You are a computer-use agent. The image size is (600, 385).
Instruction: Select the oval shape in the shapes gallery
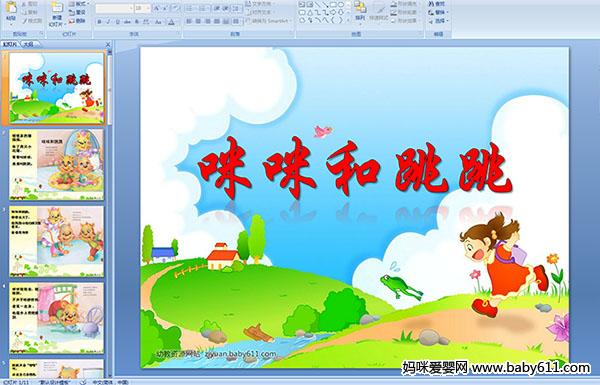pos(341,5)
